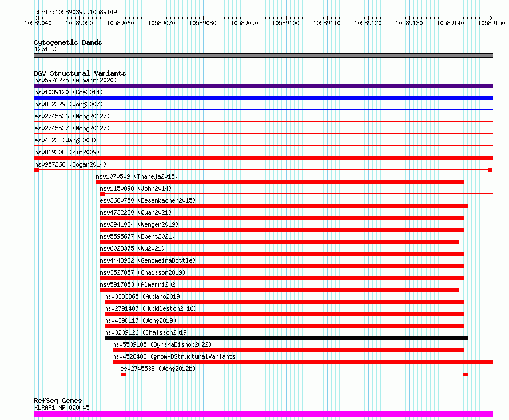Open nsv5595677 (Ebert2021) label

(x=137, y=236)
